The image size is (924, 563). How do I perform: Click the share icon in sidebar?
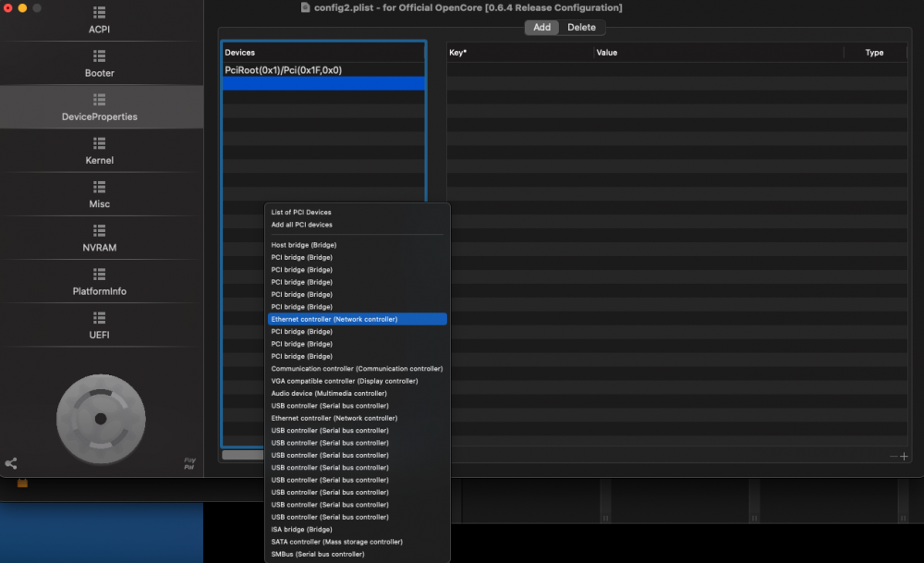click(10, 463)
